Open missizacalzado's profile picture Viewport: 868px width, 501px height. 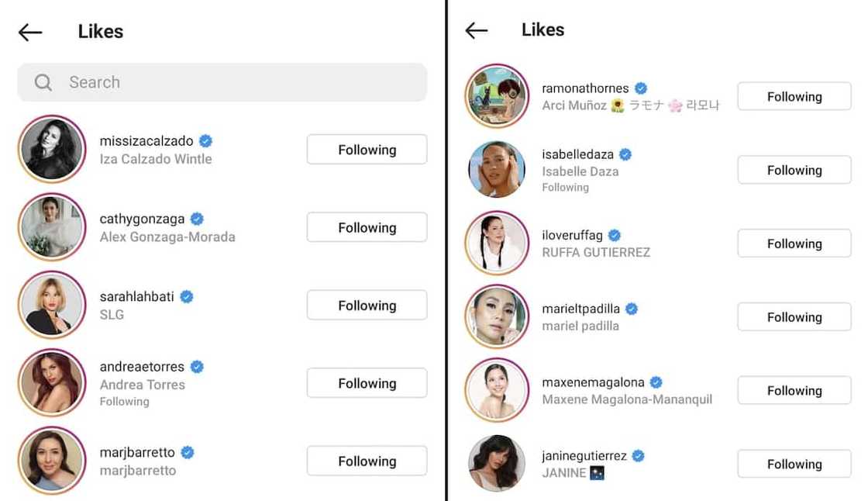(52, 149)
